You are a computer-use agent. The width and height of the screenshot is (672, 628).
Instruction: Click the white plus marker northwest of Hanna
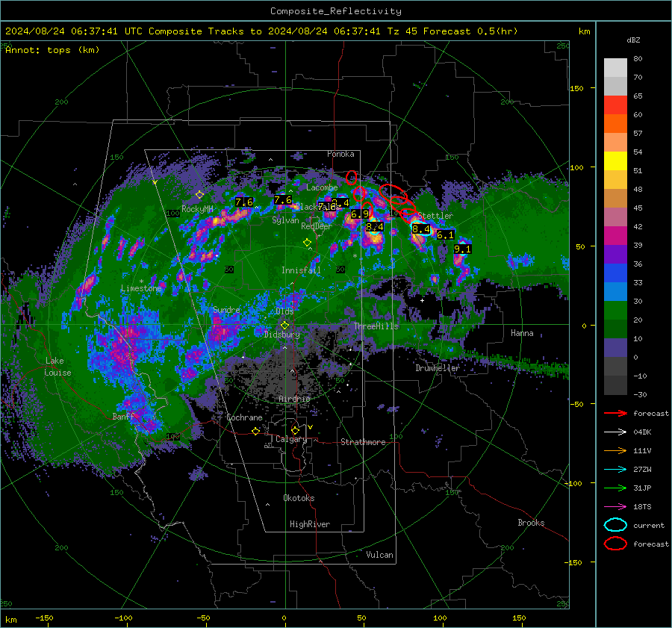point(422,300)
